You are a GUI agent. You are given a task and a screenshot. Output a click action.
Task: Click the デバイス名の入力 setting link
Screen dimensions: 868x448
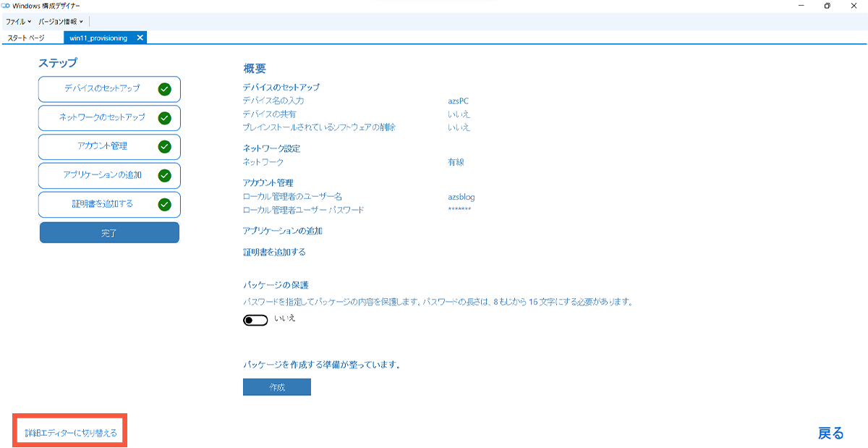tap(274, 101)
